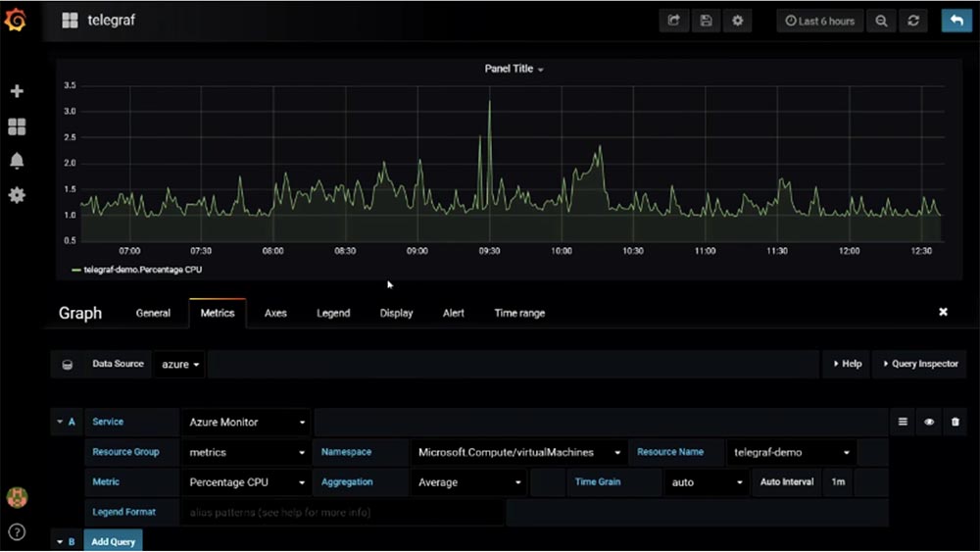Viewport: 980px width, 552px height.
Task: Open the dashboard grid icon beside telegraf
Action: click(x=70, y=21)
